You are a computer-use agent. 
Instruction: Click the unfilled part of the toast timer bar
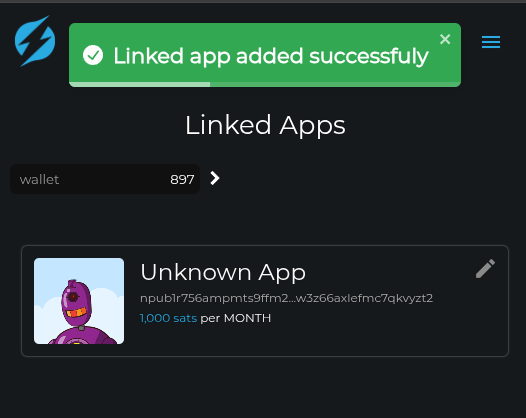[x=335, y=84]
